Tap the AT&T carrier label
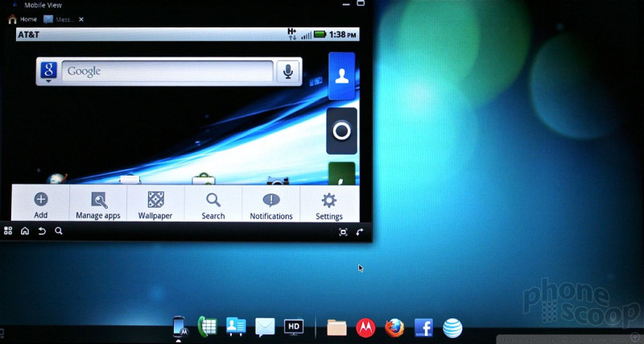This screenshot has height=344, width=644. click(x=28, y=35)
